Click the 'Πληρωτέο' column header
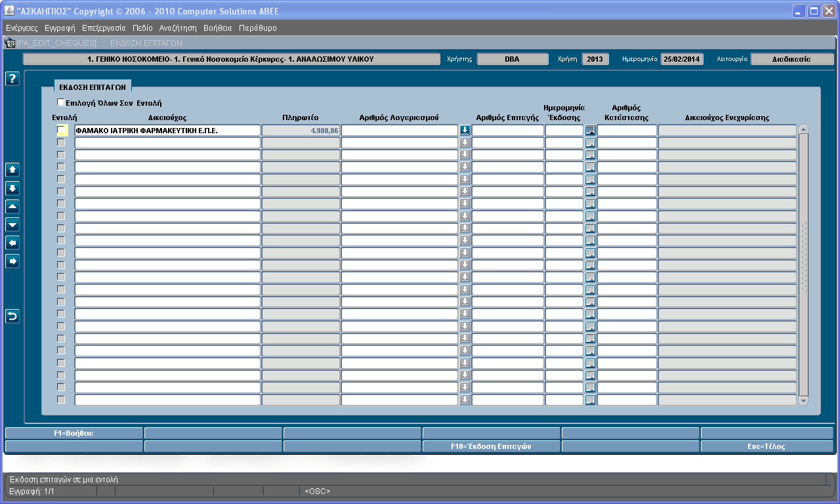840x504 pixels. coord(301,117)
